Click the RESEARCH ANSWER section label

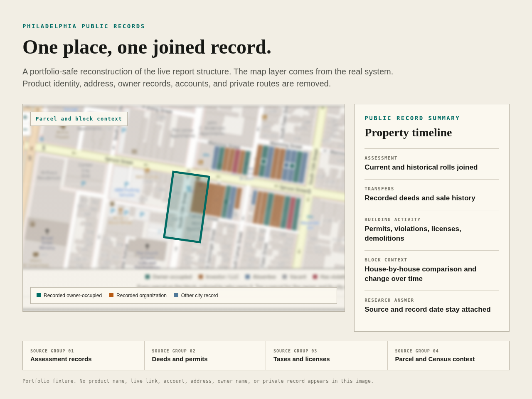pos(389,300)
